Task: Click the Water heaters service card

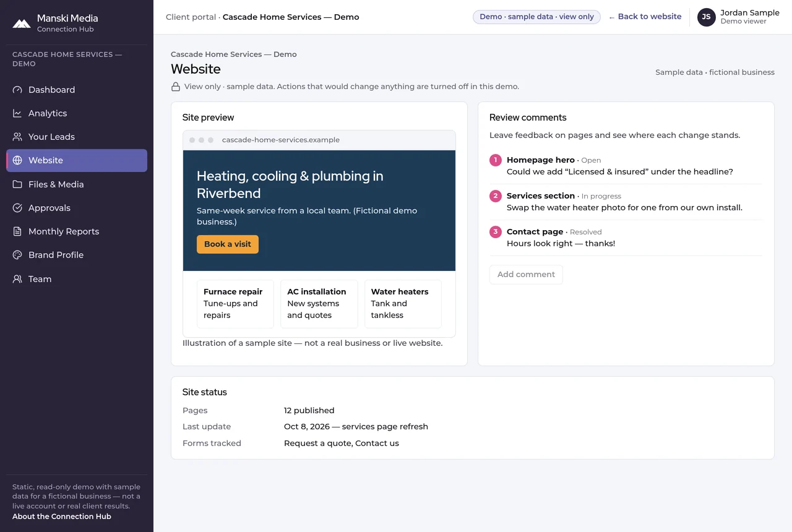Action: (x=403, y=304)
